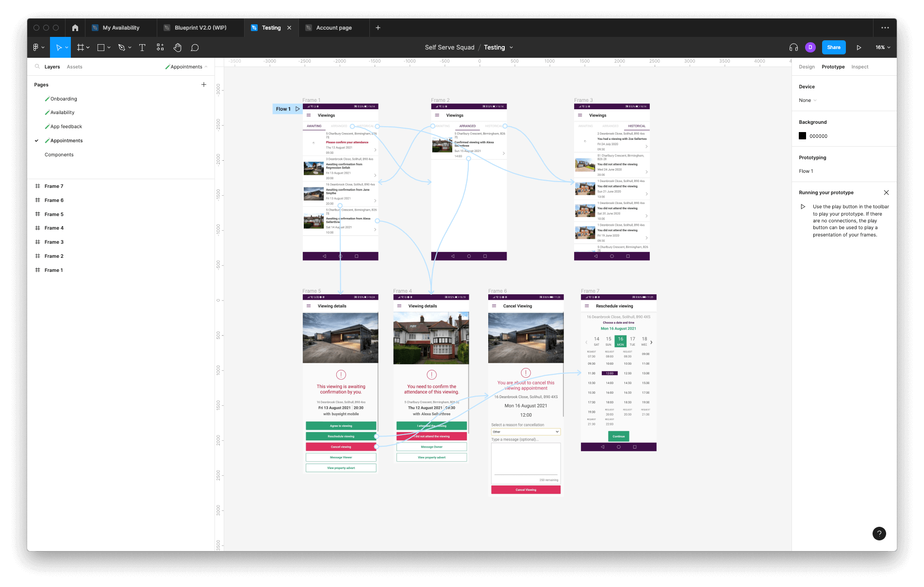Expand the Device None dropdown
The image size is (924, 587).
pos(808,101)
